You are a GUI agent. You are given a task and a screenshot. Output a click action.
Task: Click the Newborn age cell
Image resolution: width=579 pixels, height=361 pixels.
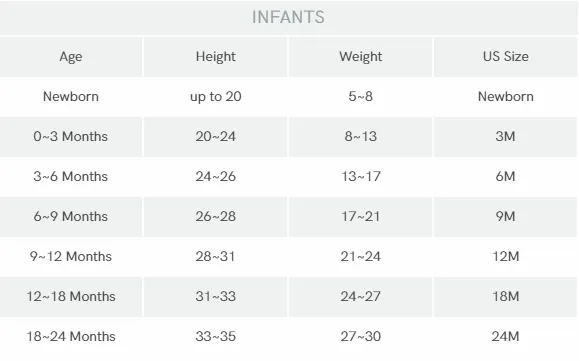coord(71,97)
